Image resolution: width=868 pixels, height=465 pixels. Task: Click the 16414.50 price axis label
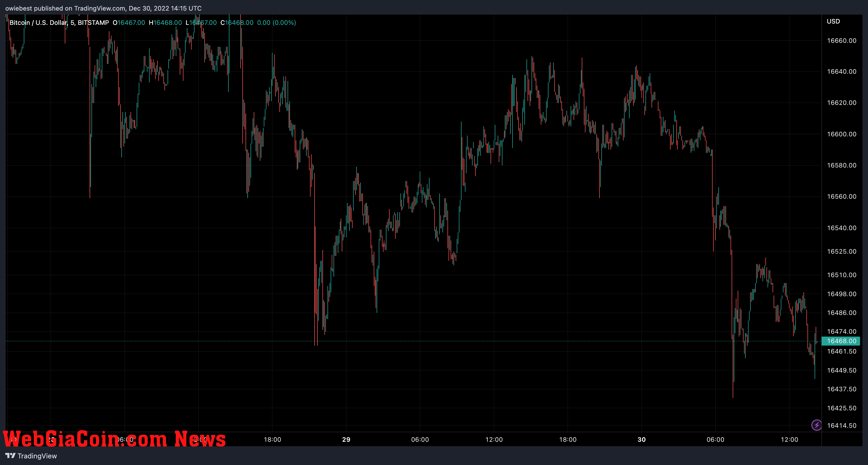coord(841,426)
